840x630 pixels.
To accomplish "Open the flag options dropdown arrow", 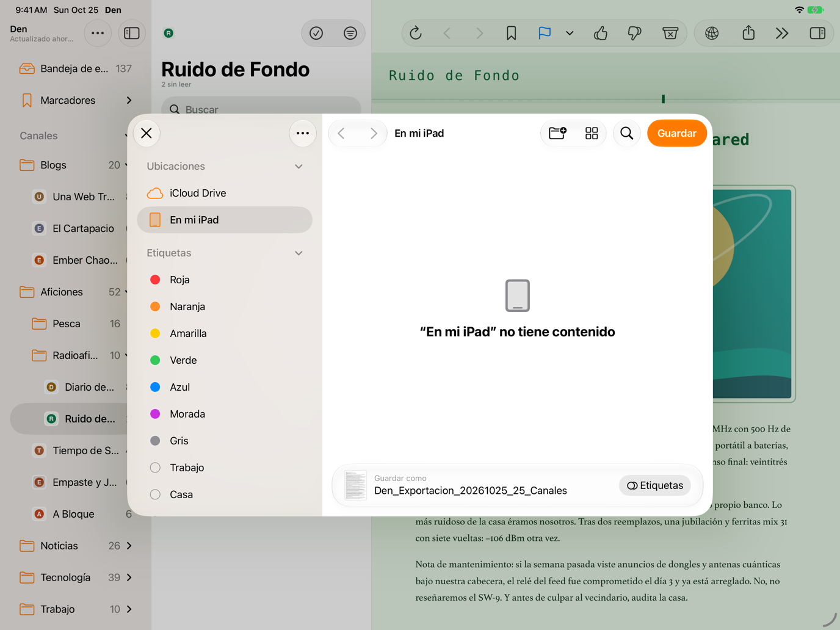I will point(570,33).
